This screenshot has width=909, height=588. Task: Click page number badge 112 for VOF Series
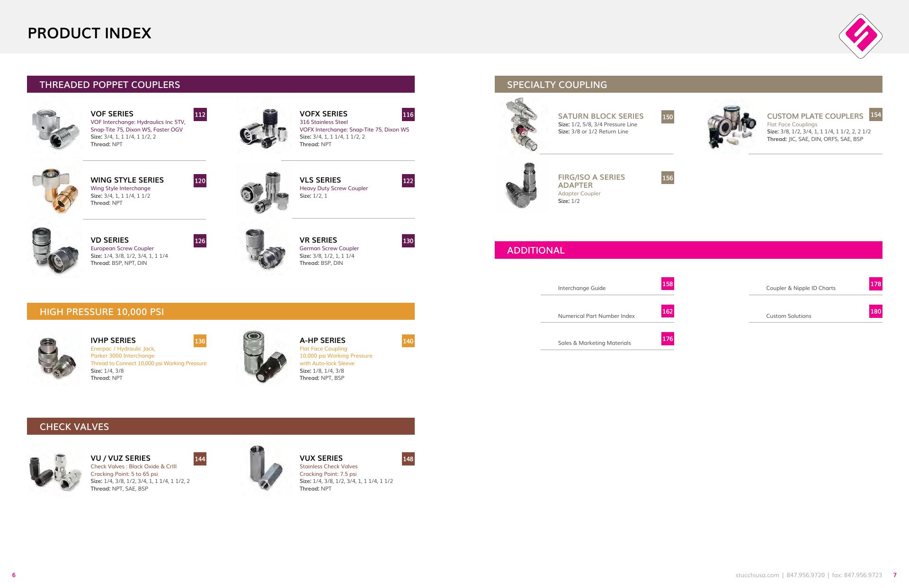(200, 114)
